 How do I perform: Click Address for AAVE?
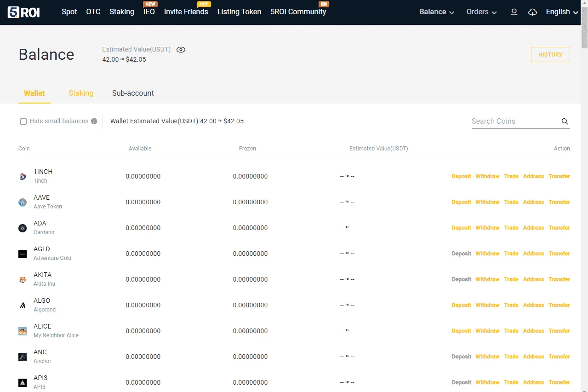tap(533, 202)
